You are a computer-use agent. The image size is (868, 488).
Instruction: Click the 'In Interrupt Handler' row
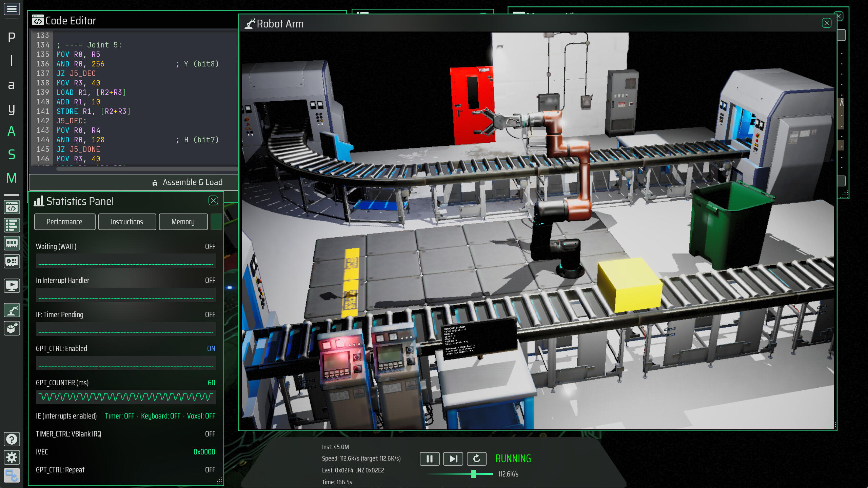126,281
